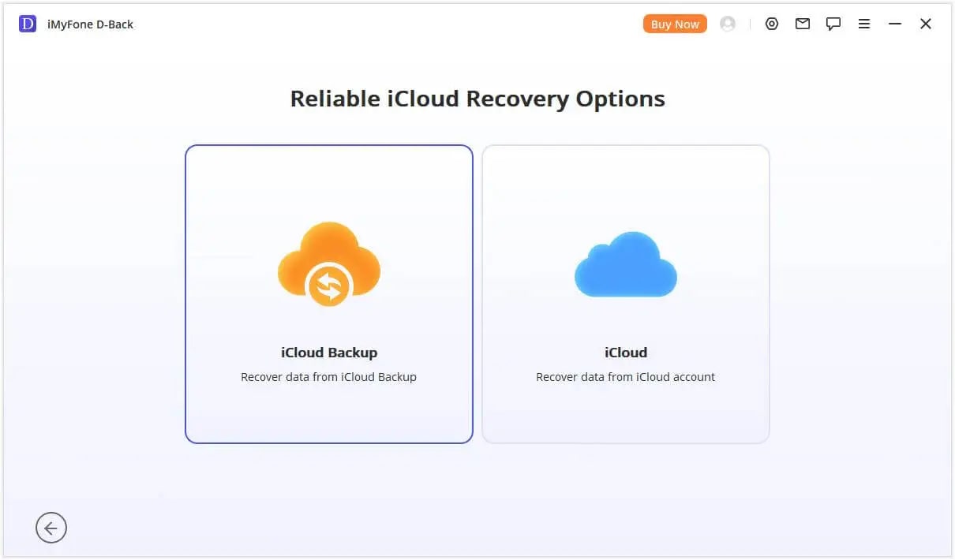Select the iCloud Backup recovery card
The height and width of the screenshot is (560, 955).
(329, 293)
